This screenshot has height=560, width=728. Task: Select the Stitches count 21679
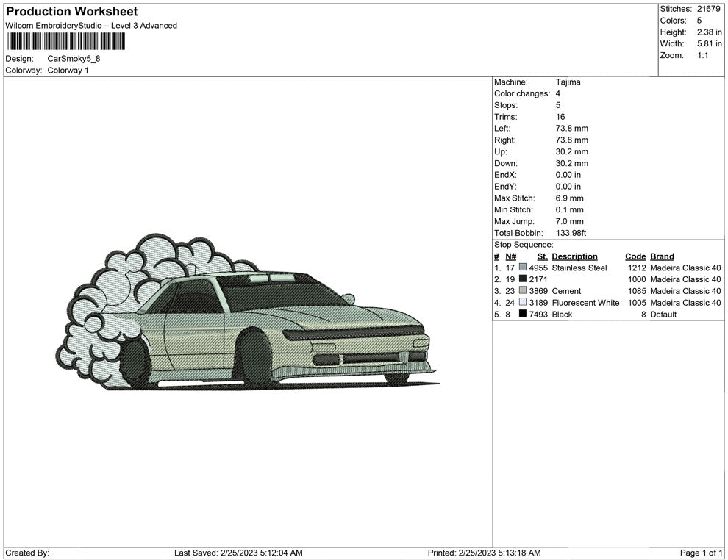[x=708, y=9]
